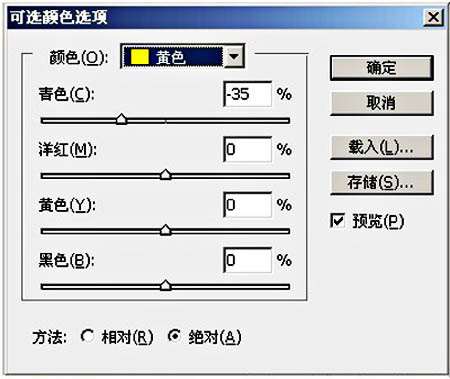Click the 确定 button
450x379 pixels.
[x=382, y=68]
